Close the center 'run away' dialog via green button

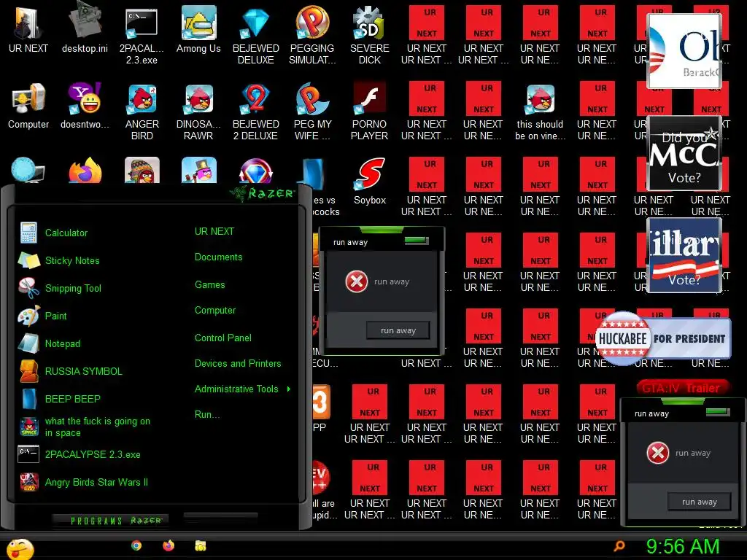coord(417,241)
